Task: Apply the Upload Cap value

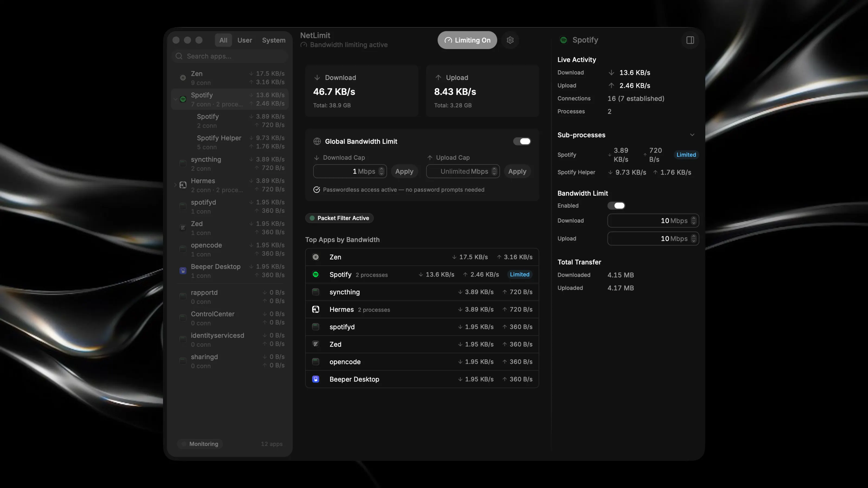Action: coord(517,171)
